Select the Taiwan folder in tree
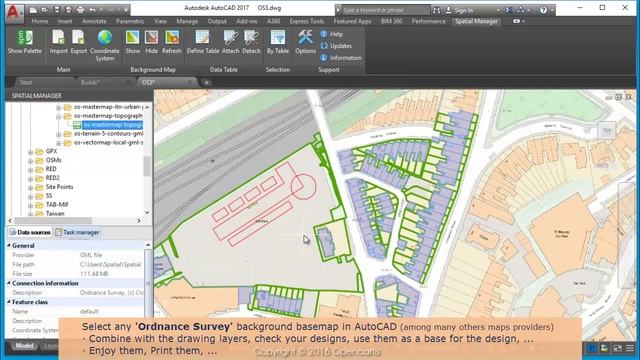 [x=55, y=213]
